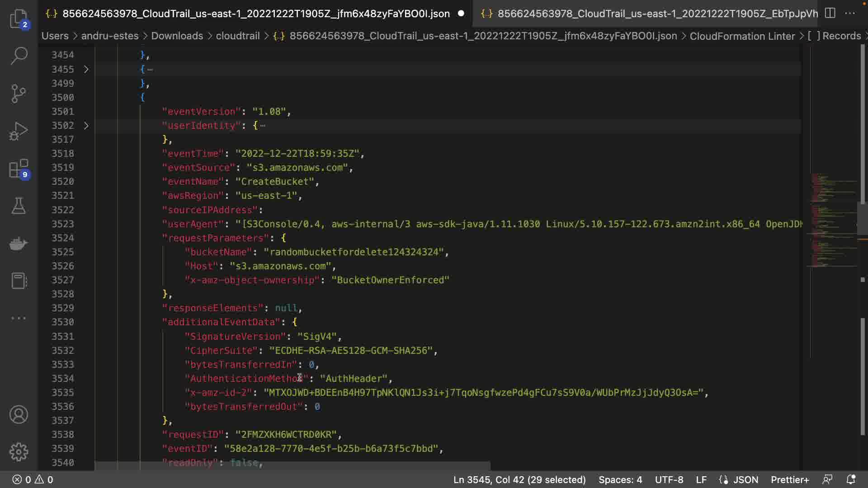Click the Spaces: 4 indentation setting
This screenshot has width=868, height=488.
click(620, 479)
